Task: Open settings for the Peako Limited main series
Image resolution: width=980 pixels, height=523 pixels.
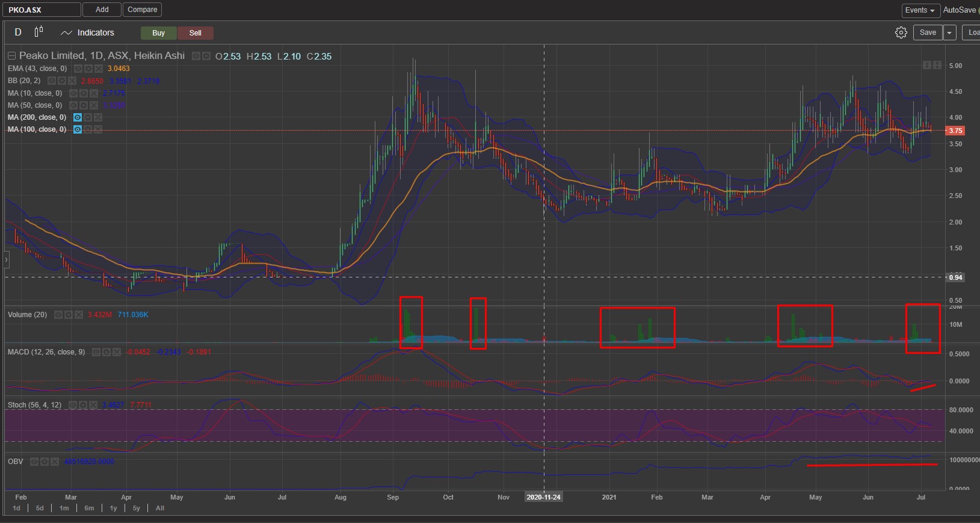Action: pos(206,56)
